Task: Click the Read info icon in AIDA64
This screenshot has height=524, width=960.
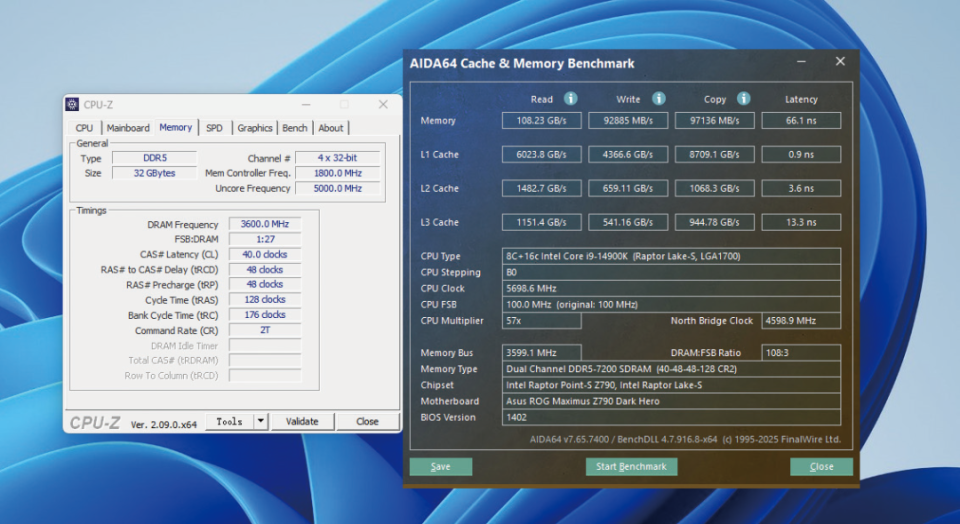Action: (x=570, y=99)
